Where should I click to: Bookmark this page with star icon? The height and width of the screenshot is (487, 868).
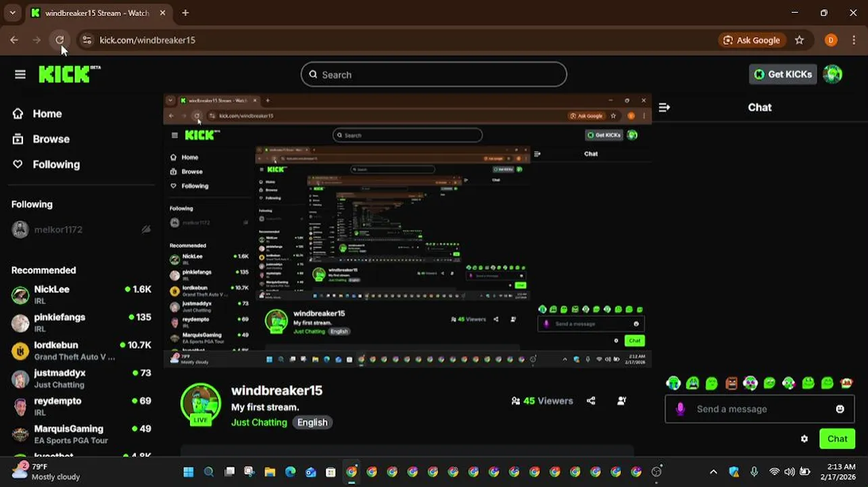pos(799,40)
